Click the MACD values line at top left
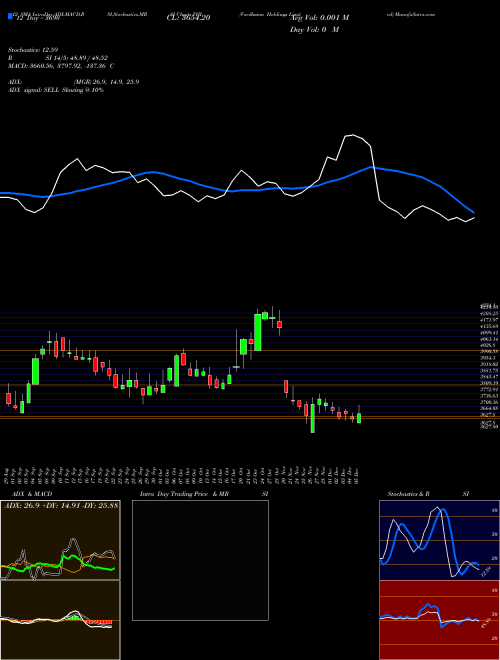This screenshot has width=500, height=660. click(x=61, y=66)
